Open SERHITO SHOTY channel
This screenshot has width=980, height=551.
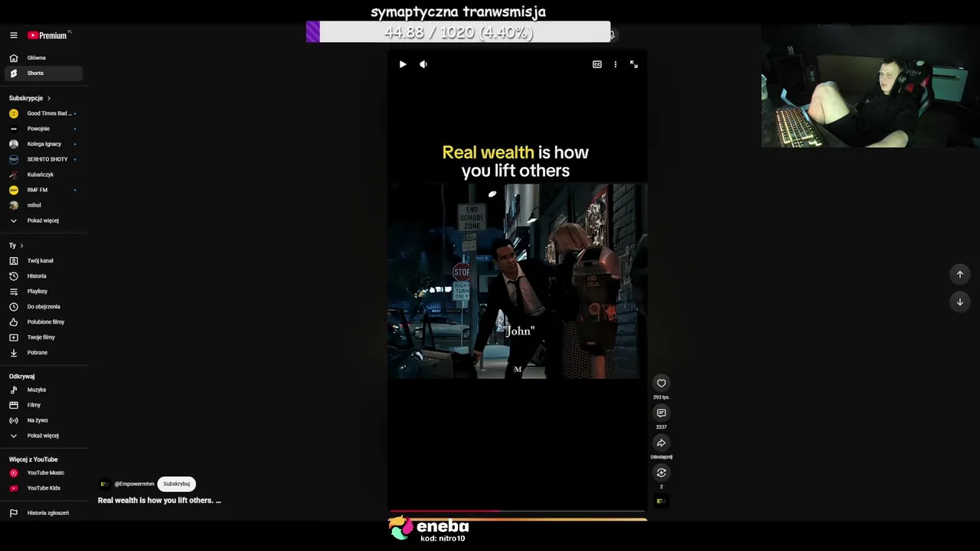pos(44,159)
